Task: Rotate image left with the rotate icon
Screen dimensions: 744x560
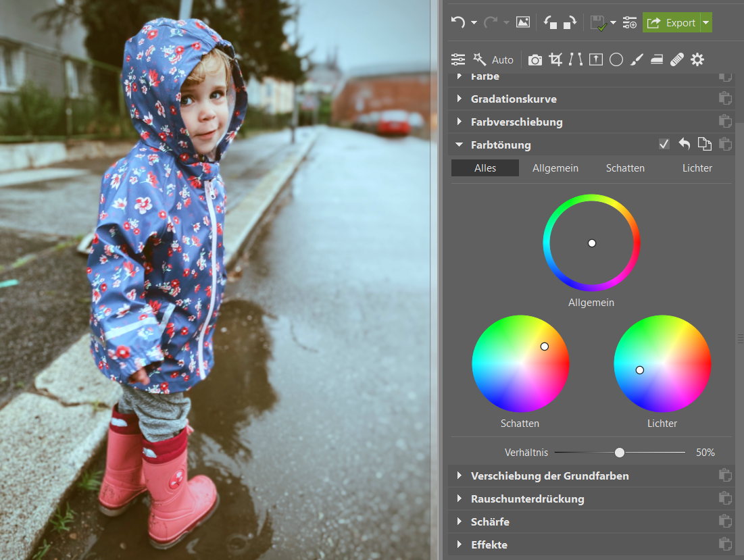Action: 550,22
